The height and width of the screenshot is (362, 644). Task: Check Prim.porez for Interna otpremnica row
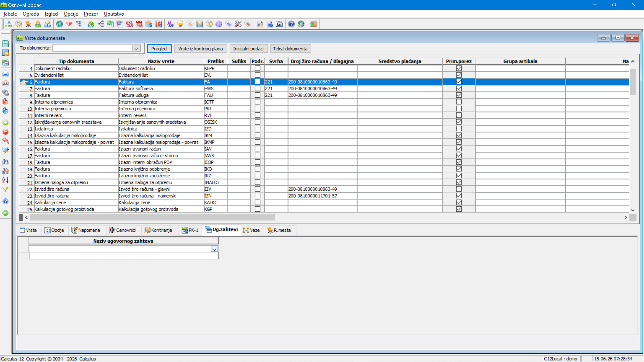pyautogui.click(x=459, y=102)
